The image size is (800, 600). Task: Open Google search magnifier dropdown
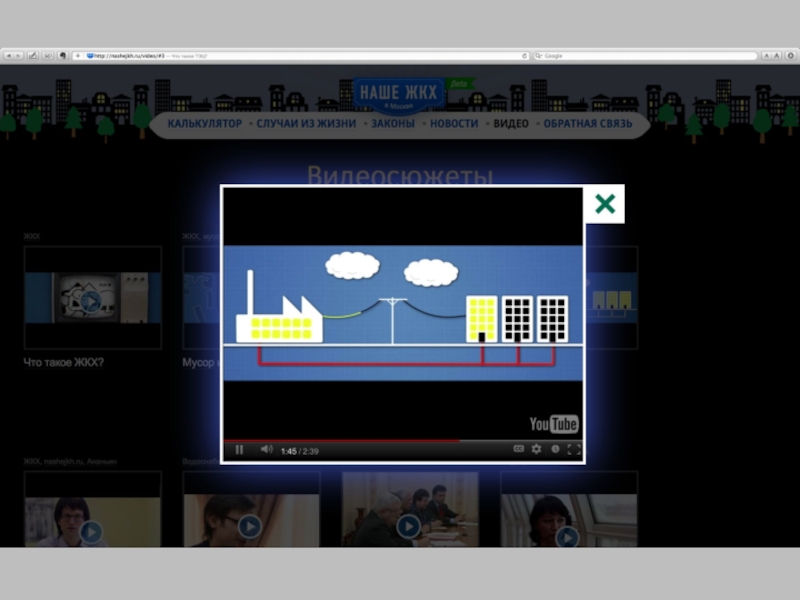538,56
